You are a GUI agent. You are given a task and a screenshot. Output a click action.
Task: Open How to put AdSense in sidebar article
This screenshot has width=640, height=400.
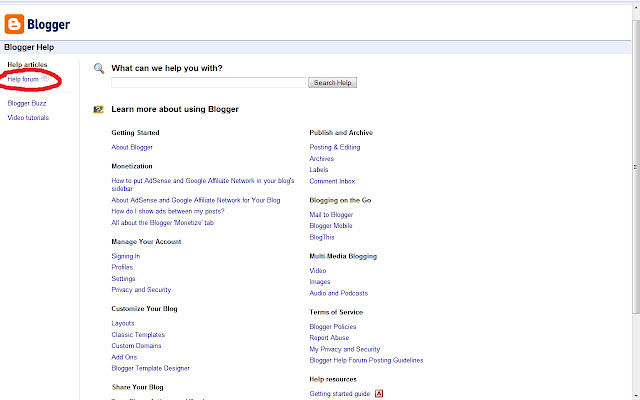[203, 184]
